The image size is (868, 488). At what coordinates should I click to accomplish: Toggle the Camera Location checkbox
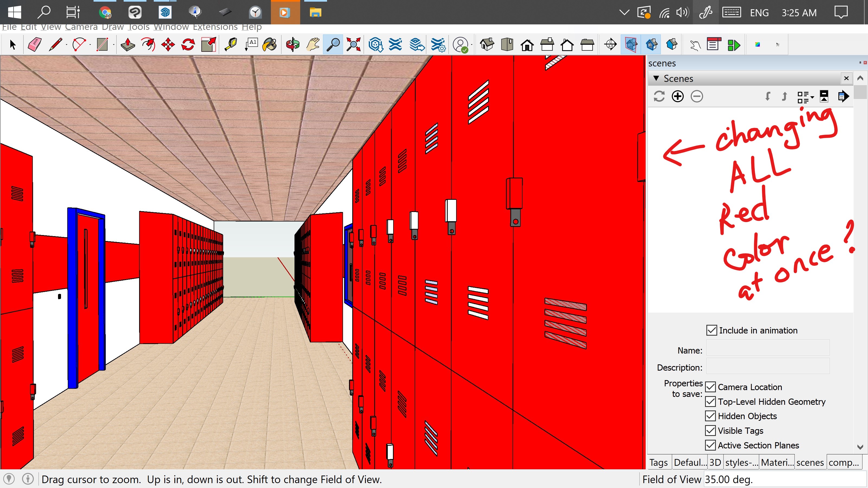710,387
